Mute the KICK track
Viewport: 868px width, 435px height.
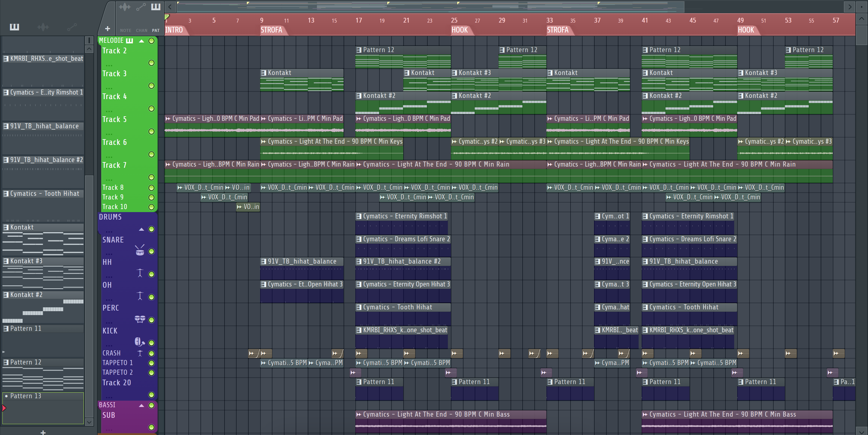(152, 343)
